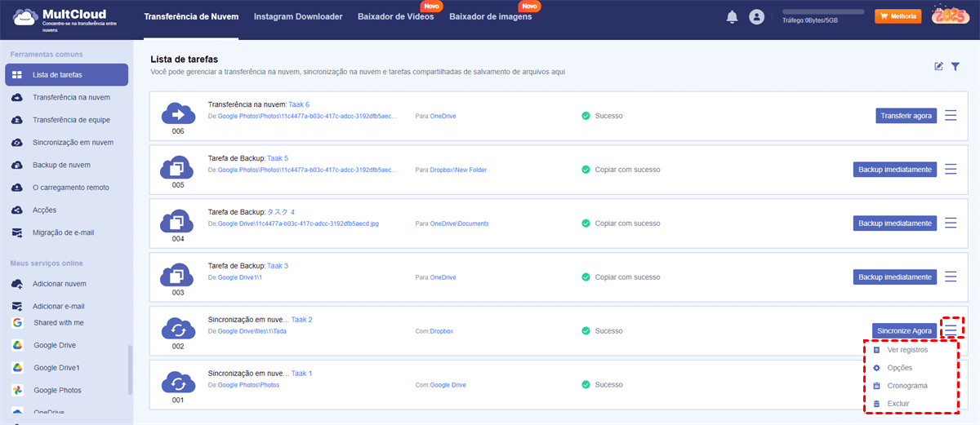This screenshot has width=980, height=425.
Task: Open the hamburger menu for Taak 5
Action: (x=951, y=170)
